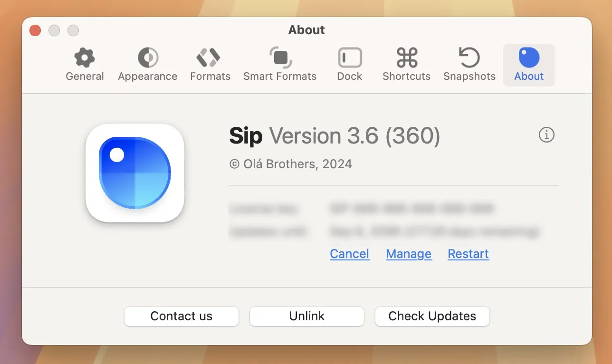Click the Restart link
612x364 pixels.
[x=468, y=254]
